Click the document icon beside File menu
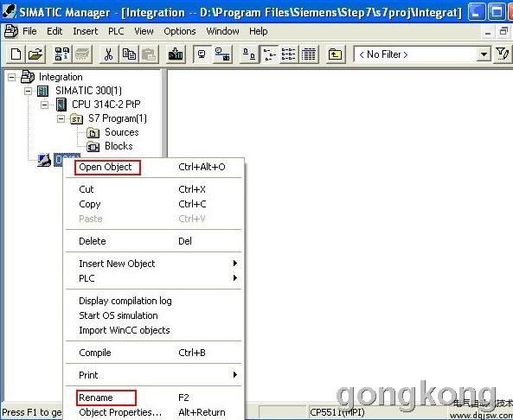Image resolution: width=513 pixels, height=420 pixels. [x=10, y=31]
